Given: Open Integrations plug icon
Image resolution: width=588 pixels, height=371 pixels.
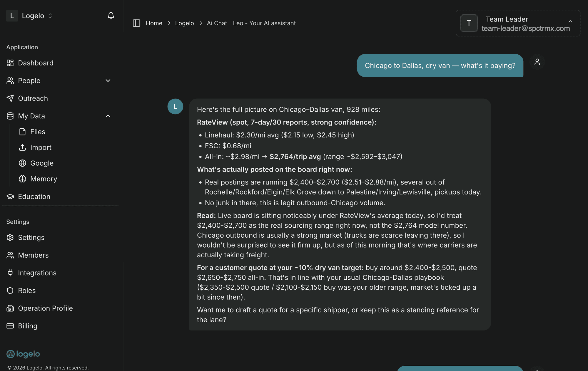Looking at the screenshot, I should (10, 273).
